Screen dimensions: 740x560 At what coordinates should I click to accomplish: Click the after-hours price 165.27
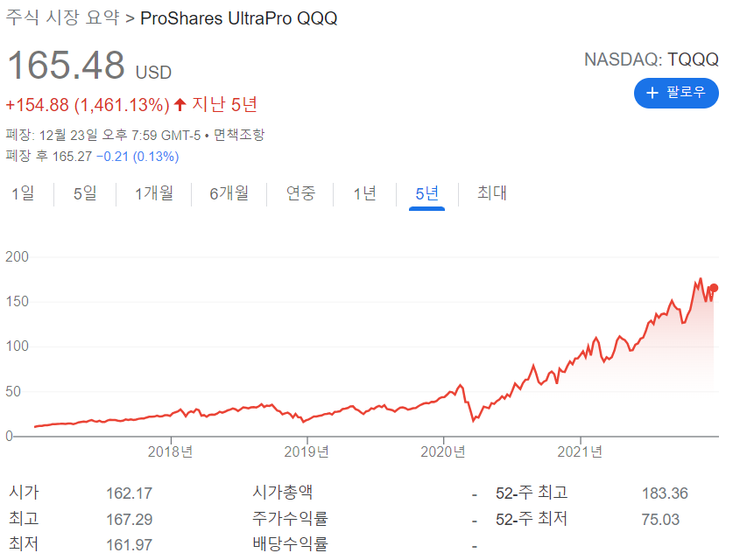coord(72,157)
